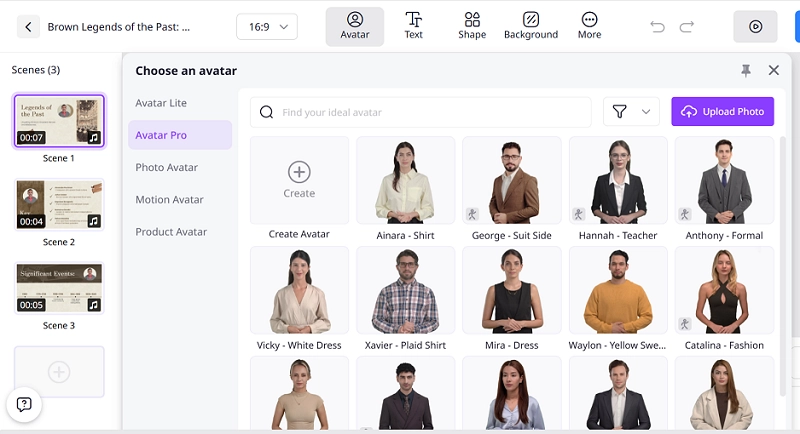Image resolution: width=800 pixels, height=434 pixels.
Task: Click the avatar search field
Action: point(420,112)
